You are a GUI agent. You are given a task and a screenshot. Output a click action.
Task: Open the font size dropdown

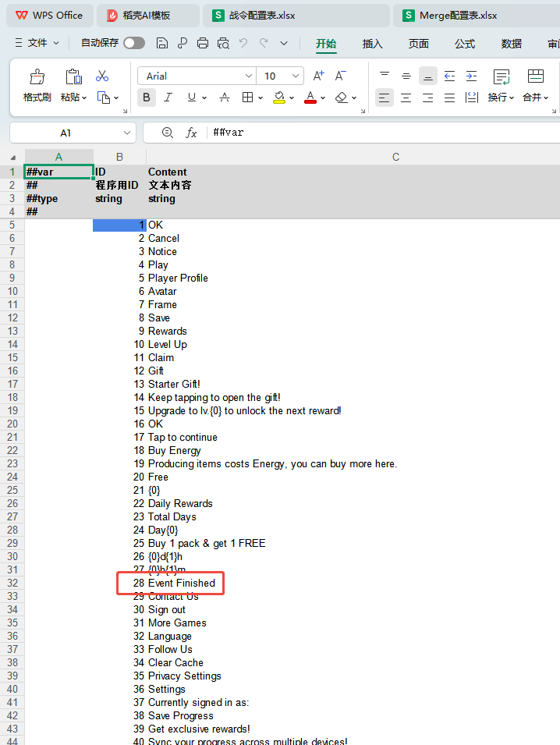(296, 76)
